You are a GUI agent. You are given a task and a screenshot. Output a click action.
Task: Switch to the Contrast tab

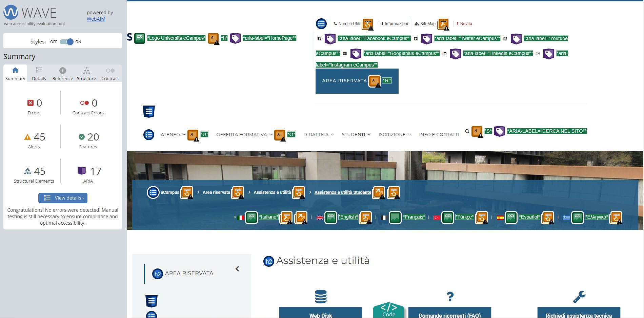[110, 74]
